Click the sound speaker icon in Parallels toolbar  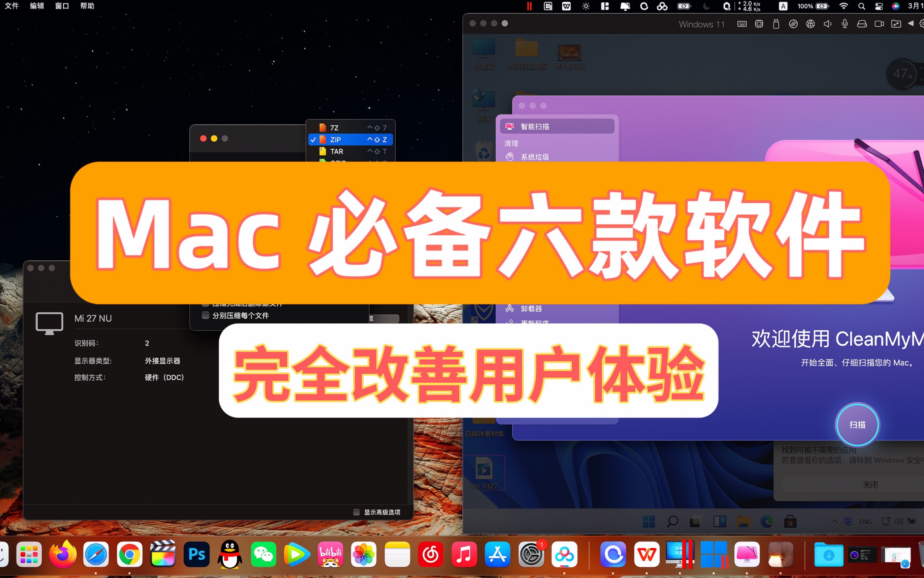click(827, 24)
